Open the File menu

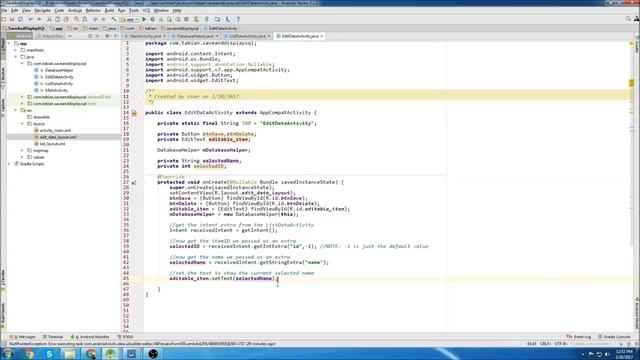point(4,10)
